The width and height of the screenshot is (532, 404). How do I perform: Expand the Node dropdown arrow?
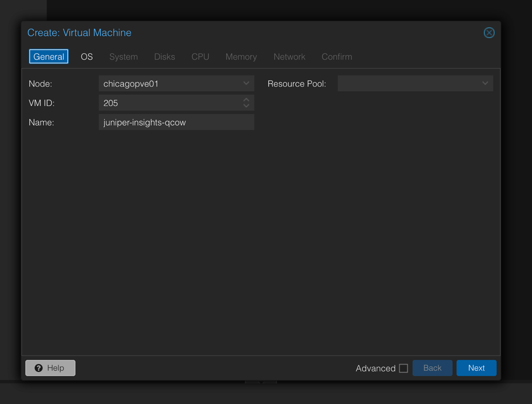(246, 83)
